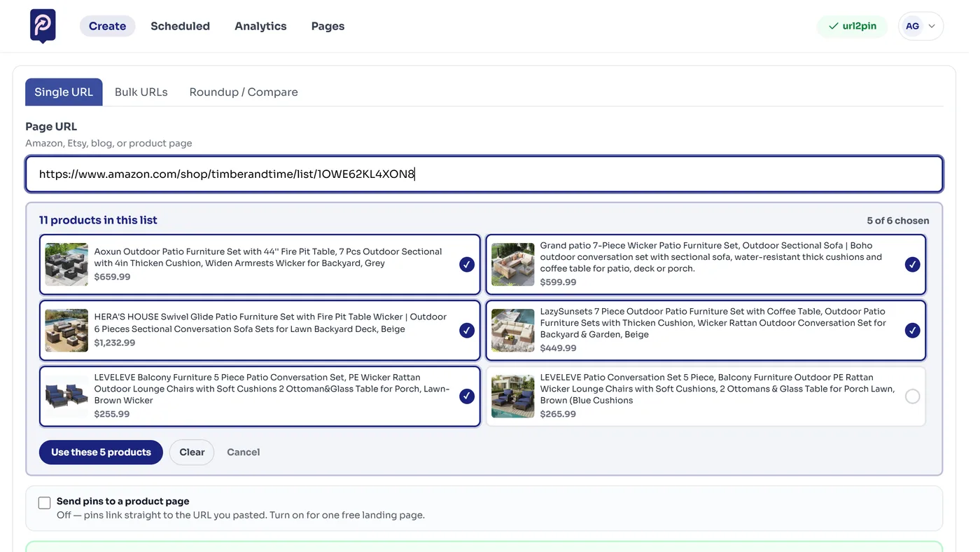Viewport: 980px width, 552px height.
Task: Click the url2pin connected checkmark badge
Action: click(x=852, y=26)
